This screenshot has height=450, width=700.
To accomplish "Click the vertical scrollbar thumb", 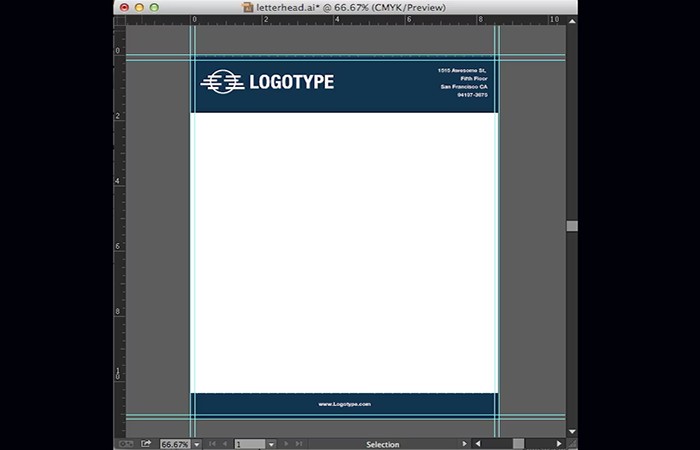I will pyautogui.click(x=572, y=226).
